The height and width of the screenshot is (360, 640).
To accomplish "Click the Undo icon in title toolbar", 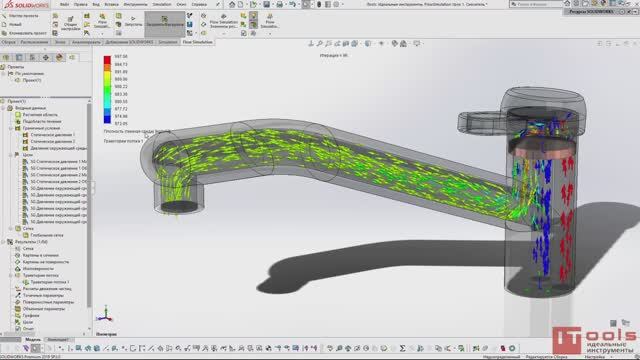I will [x=293, y=4].
